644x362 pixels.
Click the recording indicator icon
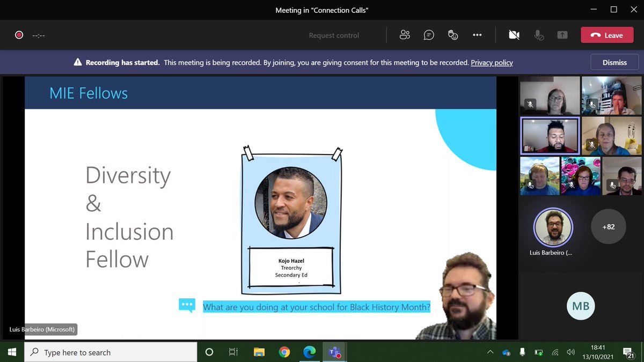pyautogui.click(x=19, y=35)
